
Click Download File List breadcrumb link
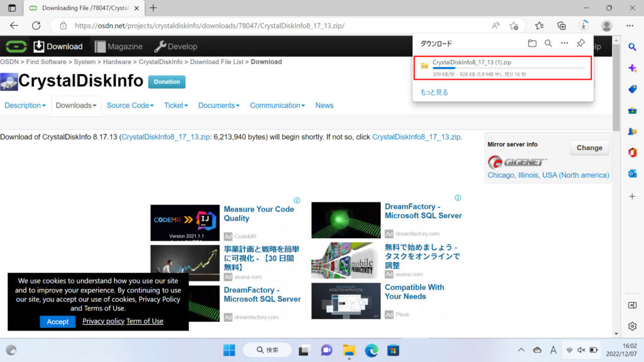click(x=216, y=62)
